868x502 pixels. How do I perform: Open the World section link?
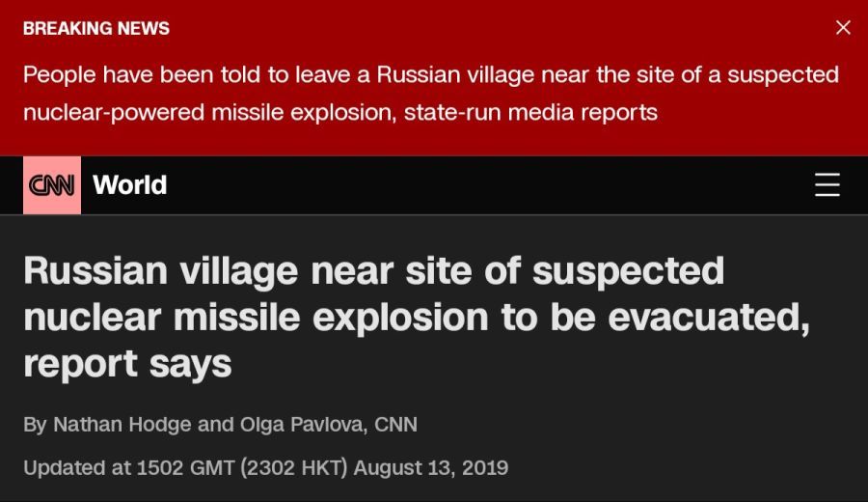pyautogui.click(x=129, y=185)
